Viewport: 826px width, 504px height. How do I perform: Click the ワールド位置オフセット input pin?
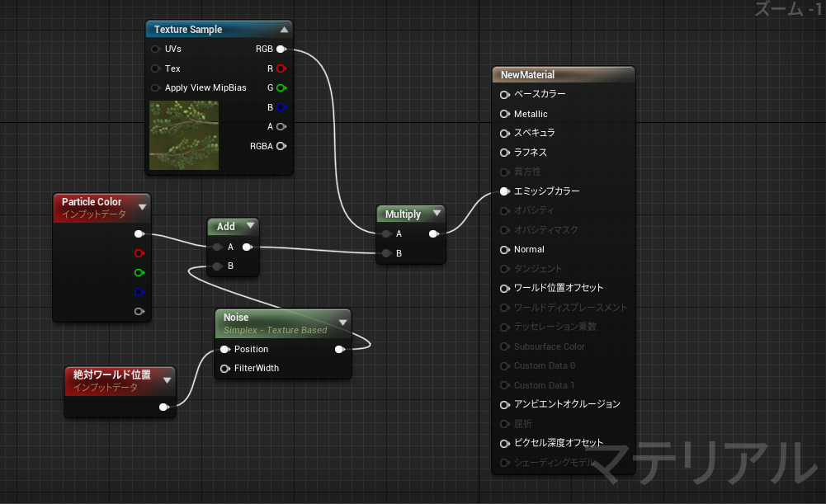point(505,289)
